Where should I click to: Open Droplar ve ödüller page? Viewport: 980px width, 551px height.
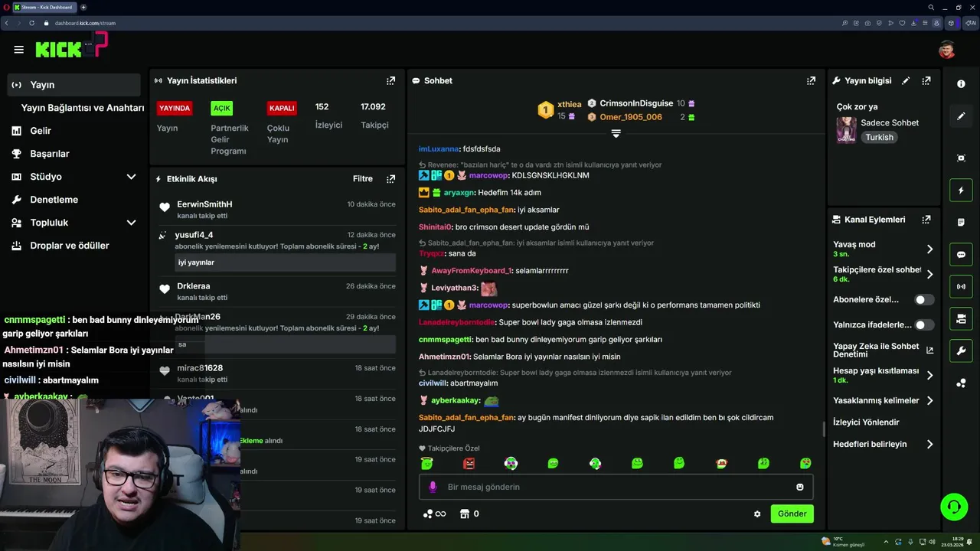pos(74,246)
